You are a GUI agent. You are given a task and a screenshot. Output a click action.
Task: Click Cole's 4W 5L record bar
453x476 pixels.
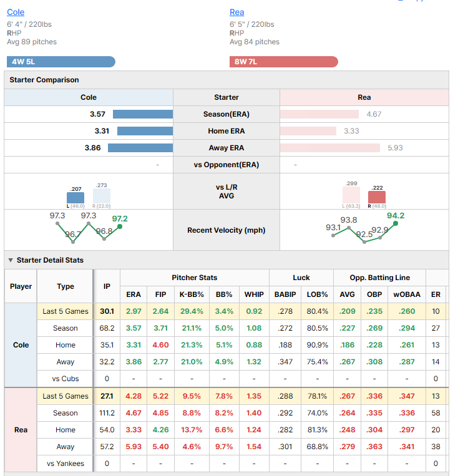tap(61, 62)
